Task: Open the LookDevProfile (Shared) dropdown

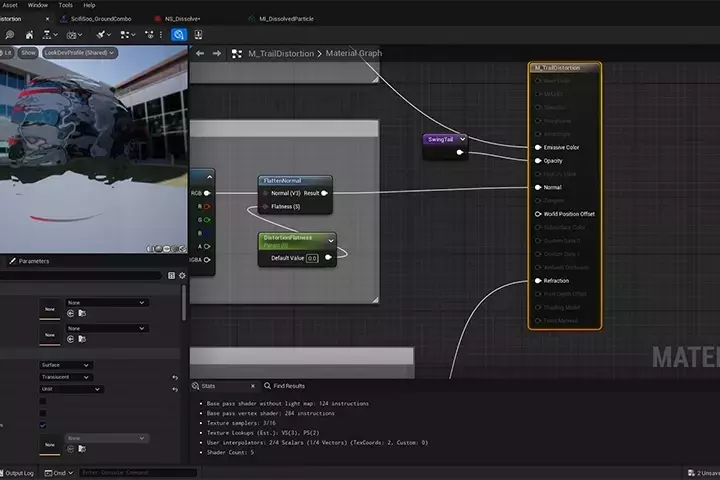Action: pos(79,53)
